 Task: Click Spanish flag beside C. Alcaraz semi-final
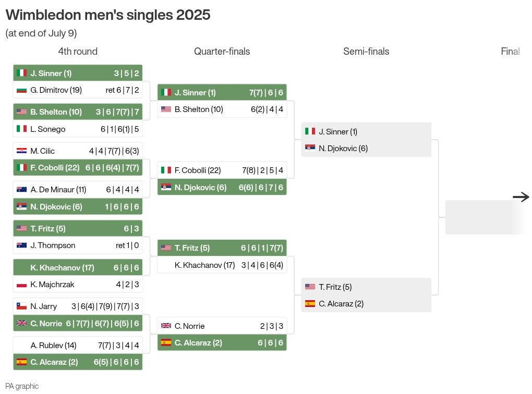310,303
